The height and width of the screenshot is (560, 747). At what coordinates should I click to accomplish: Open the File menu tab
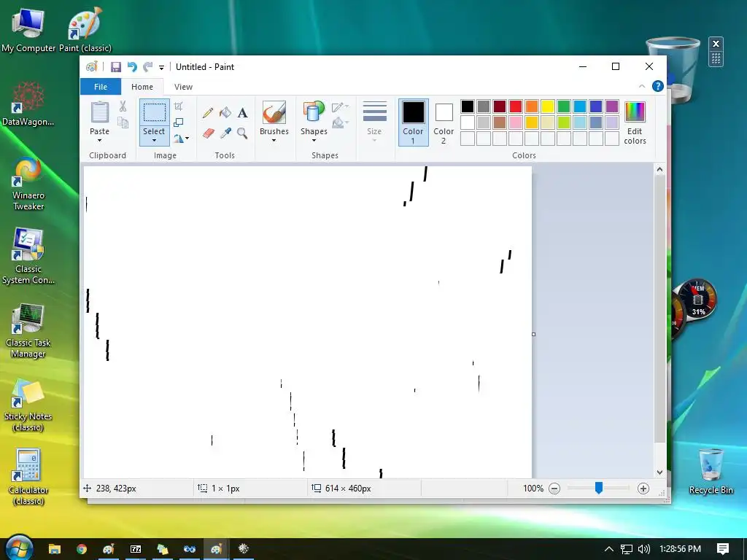101,87
